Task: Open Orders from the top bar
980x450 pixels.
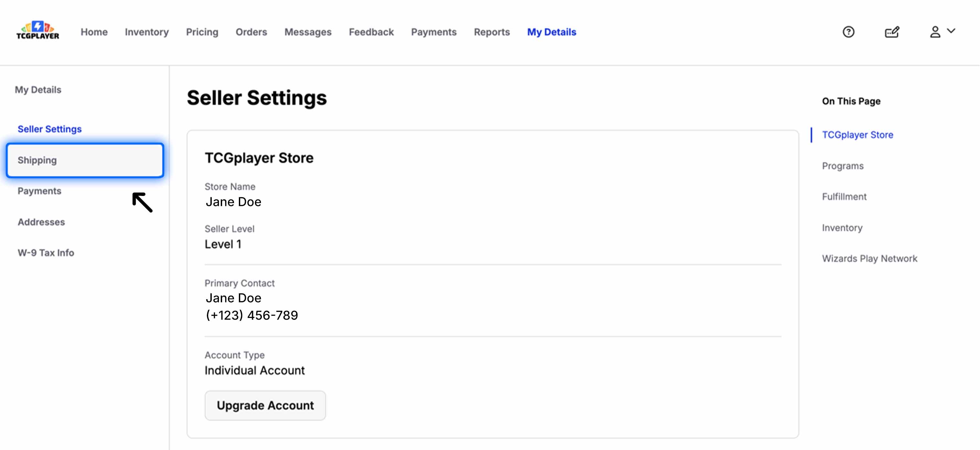Action: pyautogui.click(x=251, y=32)
